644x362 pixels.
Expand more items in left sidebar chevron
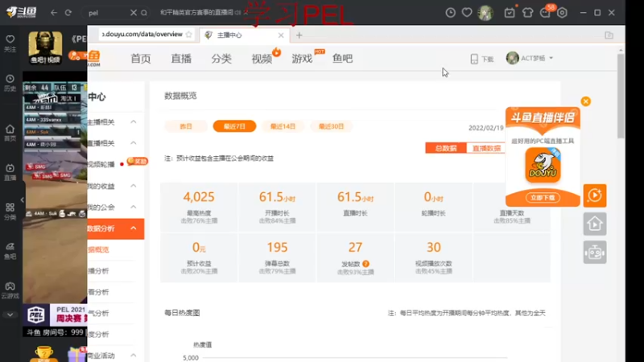[x=10, y=315]
